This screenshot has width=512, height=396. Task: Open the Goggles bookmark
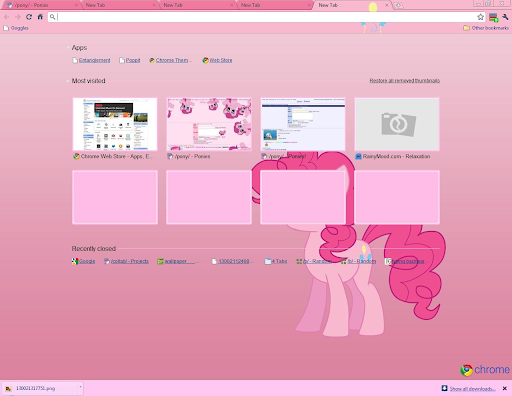pos(16,28)
